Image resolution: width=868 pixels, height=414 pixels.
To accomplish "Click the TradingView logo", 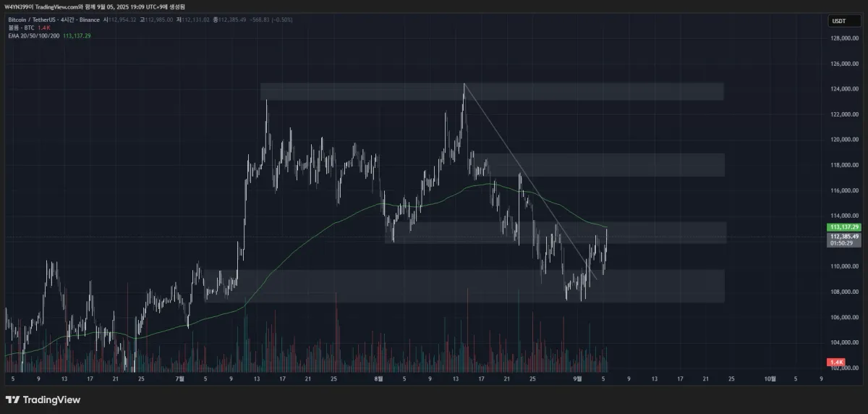I will pos(43,400).
